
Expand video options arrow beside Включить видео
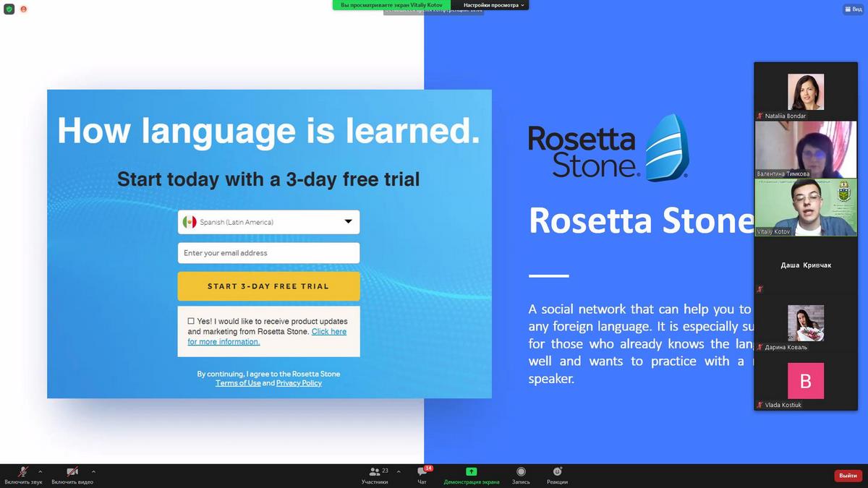pos(93,471)
